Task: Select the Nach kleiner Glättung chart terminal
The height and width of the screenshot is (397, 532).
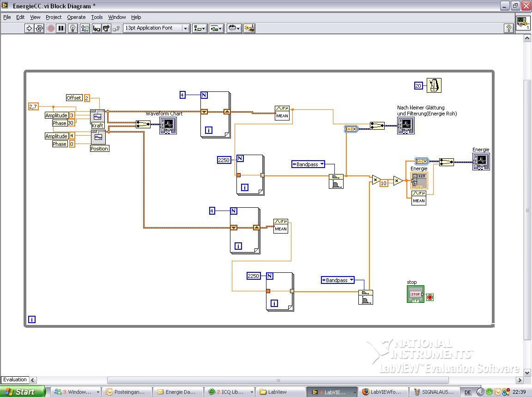Action: coord(406,126)
